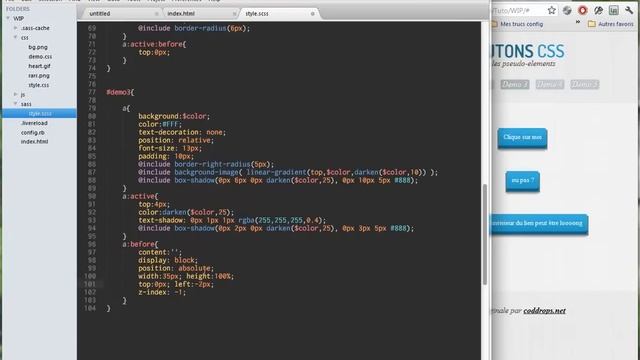Click the text-shadow rgba code line
Image resolution: width=640 pixels, height=360 pixels.
coord(232,220)
